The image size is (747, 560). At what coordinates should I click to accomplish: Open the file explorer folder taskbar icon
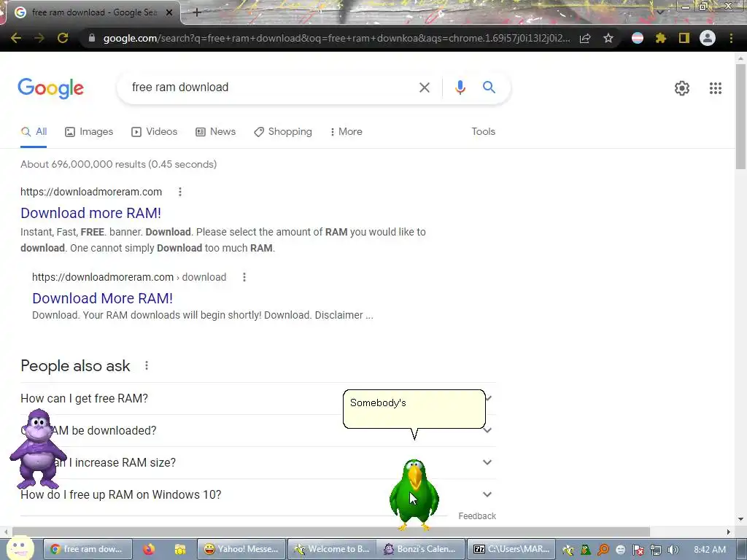[179, 549]
